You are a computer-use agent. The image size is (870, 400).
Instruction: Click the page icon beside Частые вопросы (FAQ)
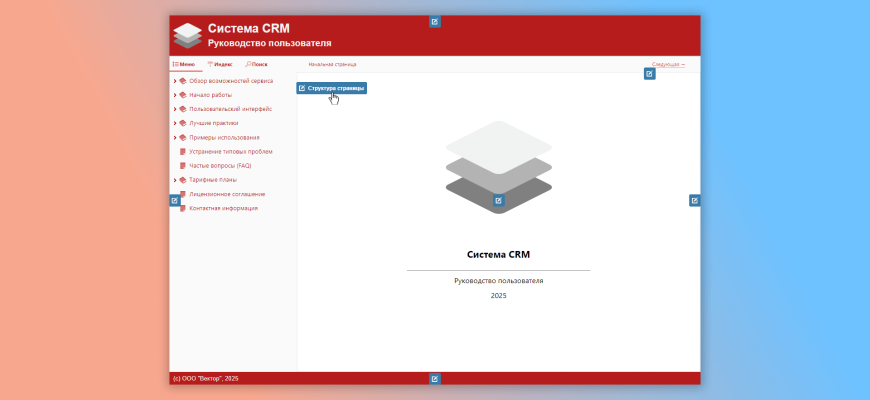183,166
